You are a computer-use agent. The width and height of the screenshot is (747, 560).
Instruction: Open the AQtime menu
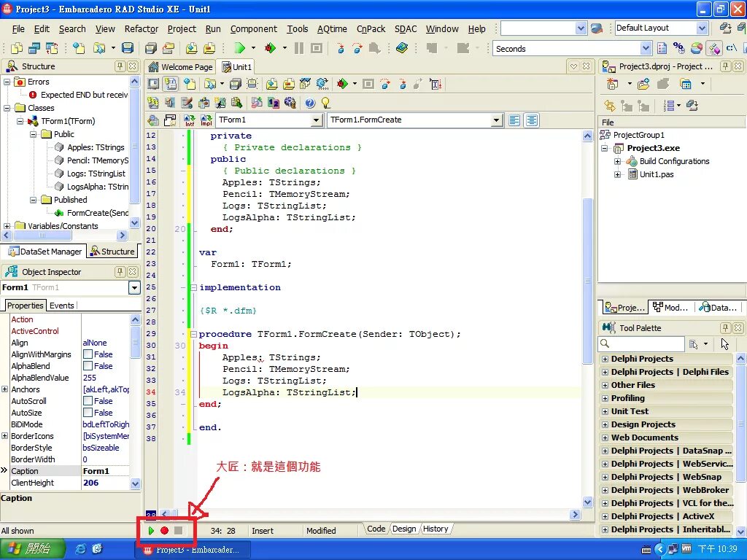coord(332,29)
